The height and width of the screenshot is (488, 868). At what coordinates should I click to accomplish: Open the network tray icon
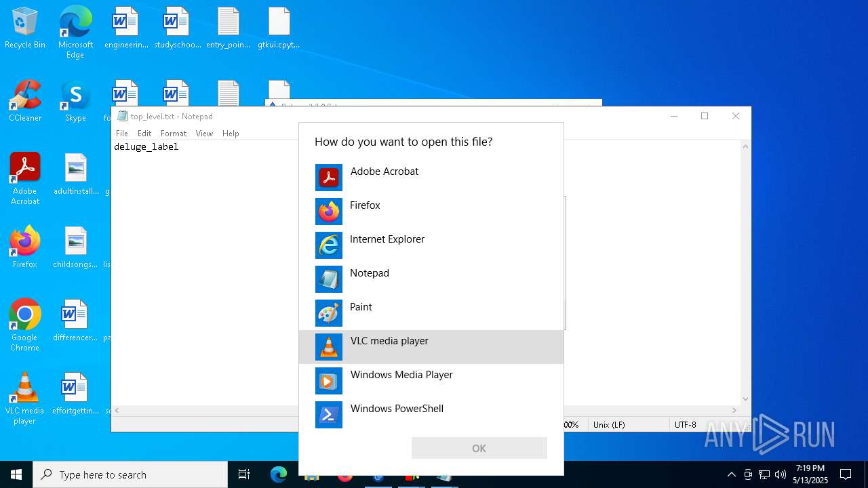coord(764,474)
